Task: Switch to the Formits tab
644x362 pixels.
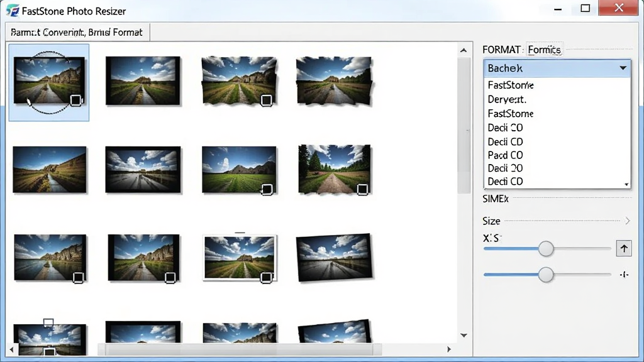Action: [x=544, y=50]
